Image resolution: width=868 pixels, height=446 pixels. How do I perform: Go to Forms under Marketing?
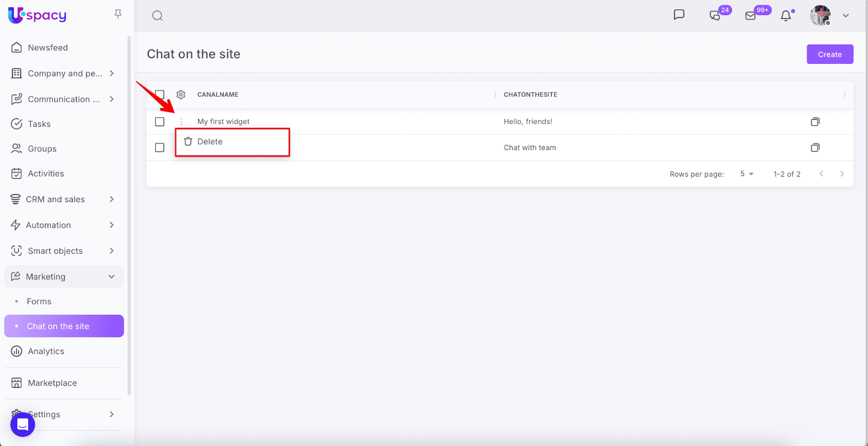pyautogui.click(x=39, y=301)
